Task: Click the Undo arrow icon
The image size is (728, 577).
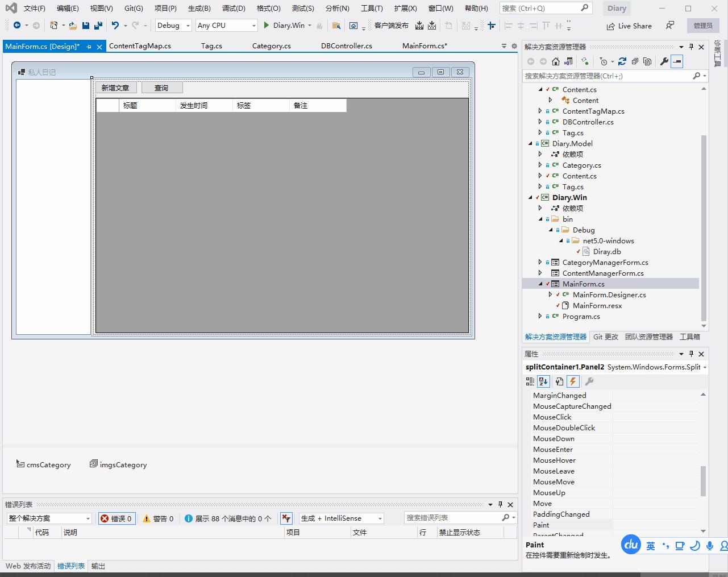Action: 115,26
